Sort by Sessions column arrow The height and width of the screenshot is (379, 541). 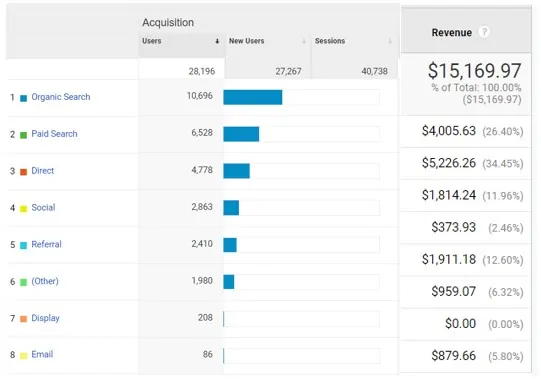390,41
